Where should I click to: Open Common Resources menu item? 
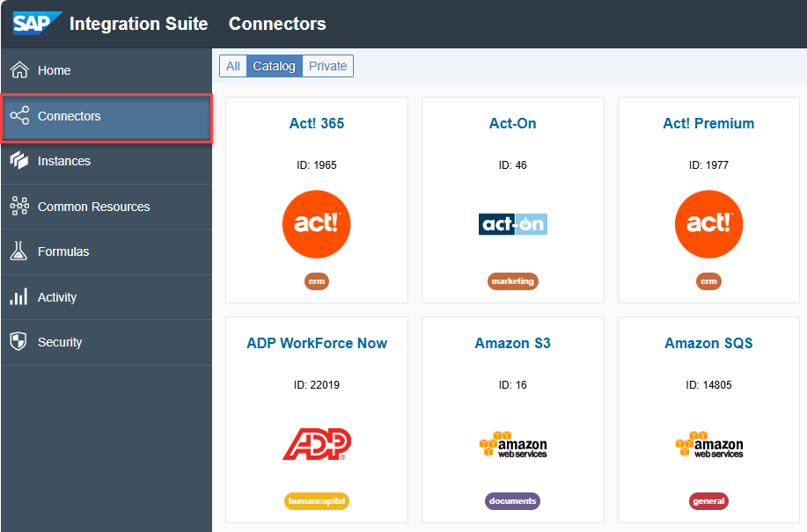click(x=106, y=207)
